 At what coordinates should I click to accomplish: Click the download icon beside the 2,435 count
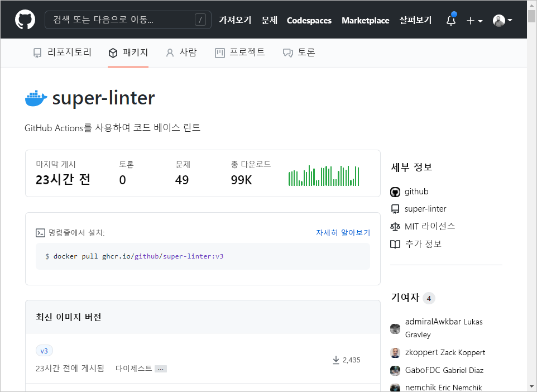[x=336, y=360]
